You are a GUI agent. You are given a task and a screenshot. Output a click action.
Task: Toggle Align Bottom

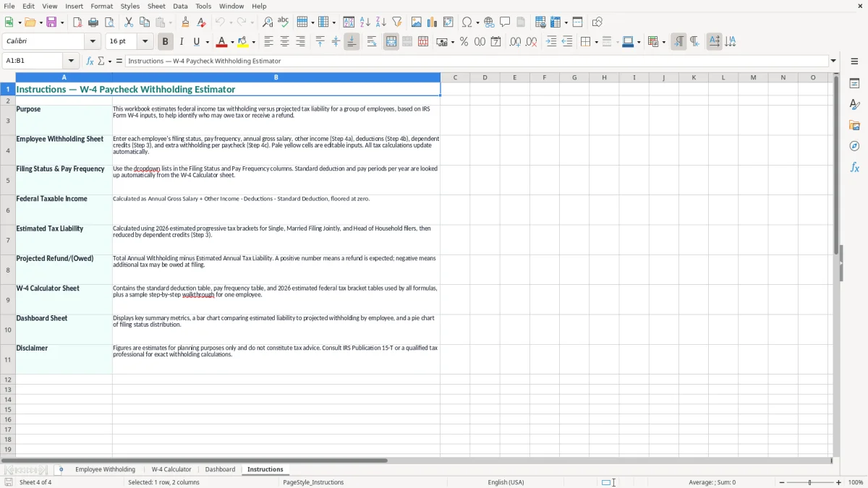coord(352,42)
